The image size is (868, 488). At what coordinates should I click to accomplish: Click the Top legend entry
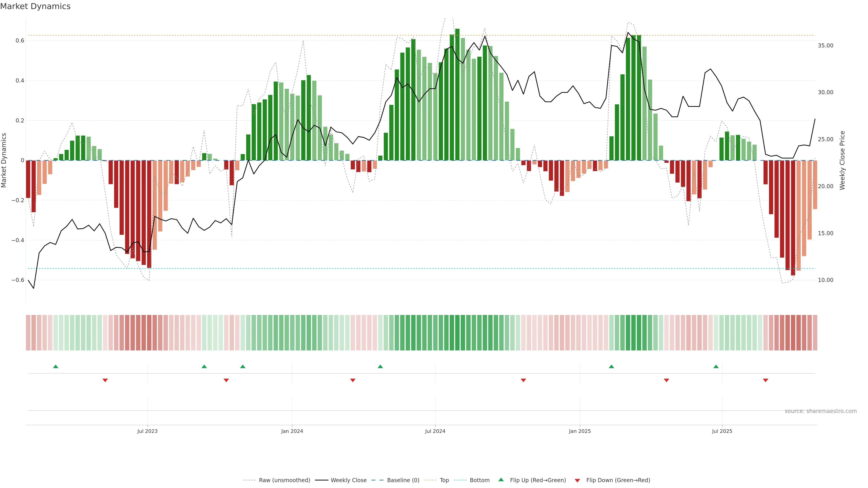point(444,480)
